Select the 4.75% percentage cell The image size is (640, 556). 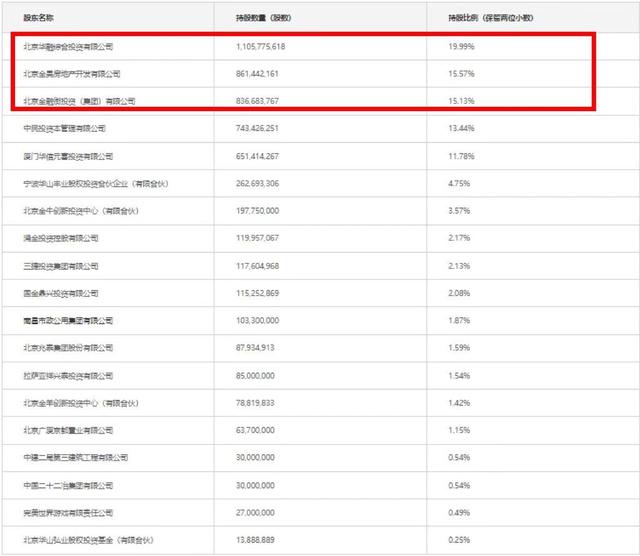(459, 184)
